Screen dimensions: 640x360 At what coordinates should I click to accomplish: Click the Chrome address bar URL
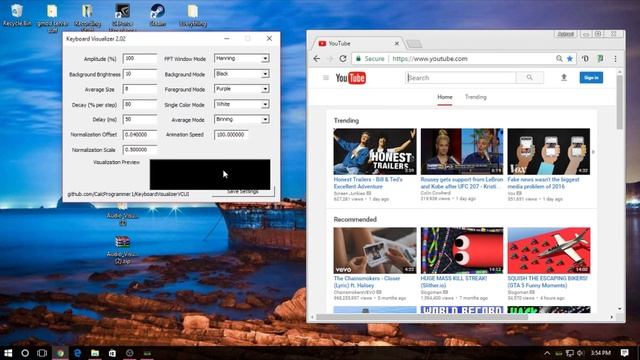pyautogui.click(x=430, y=59)
